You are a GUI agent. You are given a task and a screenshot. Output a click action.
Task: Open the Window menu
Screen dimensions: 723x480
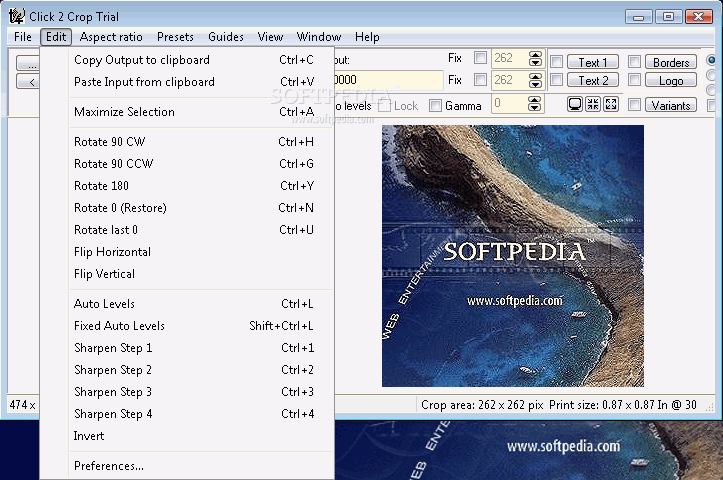tap(319, 37)
